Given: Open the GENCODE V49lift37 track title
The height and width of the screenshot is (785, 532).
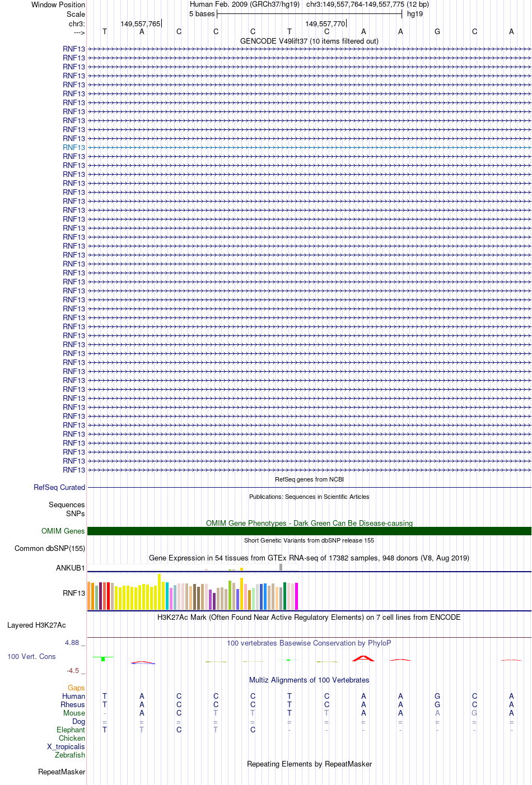Looking at the screenshot, I should (309, 41).
